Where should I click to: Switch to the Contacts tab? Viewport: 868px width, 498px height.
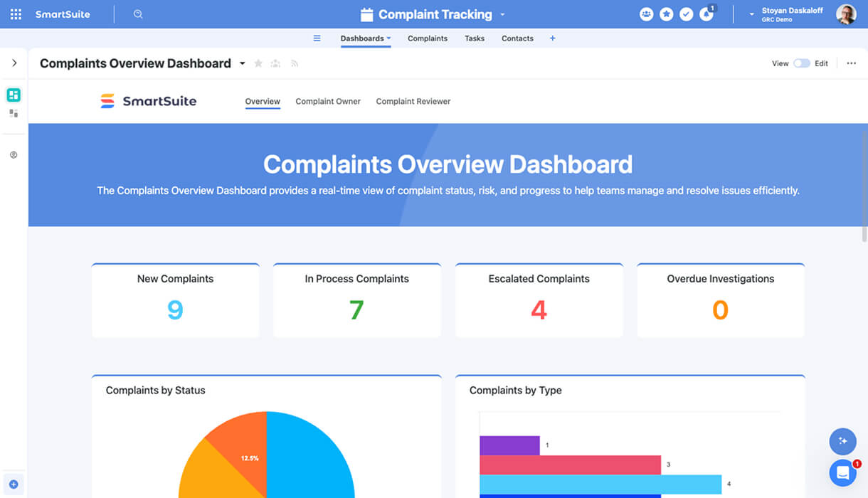[517, 38]
